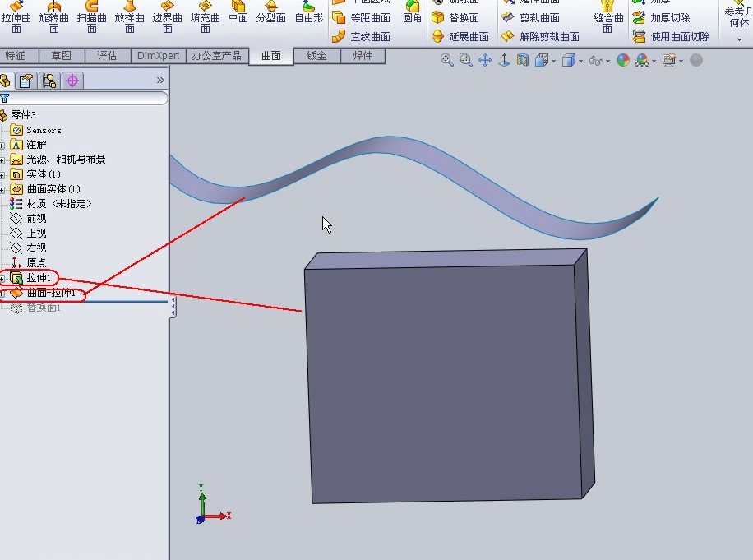
Task: Select the 材质 <未指定> material item
Action: tap(50, 204)
